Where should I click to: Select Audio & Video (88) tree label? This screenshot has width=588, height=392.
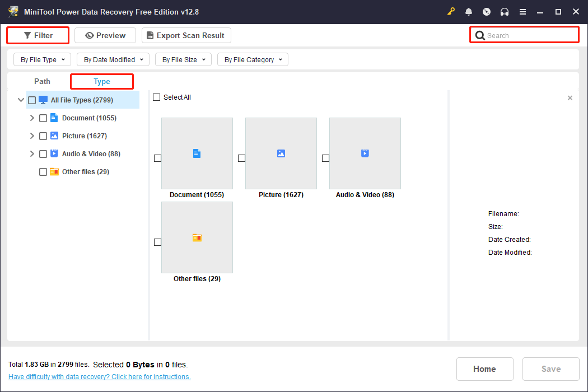pos(91,153)
